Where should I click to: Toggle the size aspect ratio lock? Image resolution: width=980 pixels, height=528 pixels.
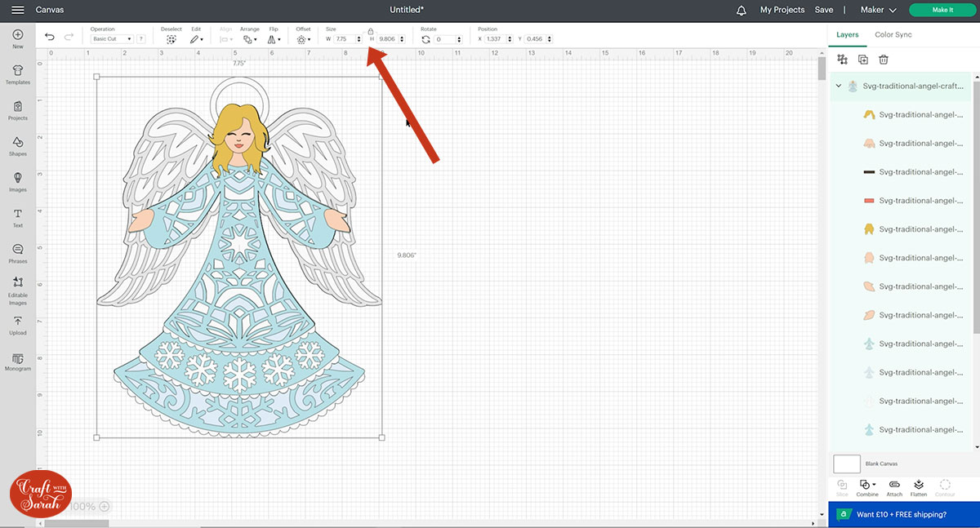point(370,31)
